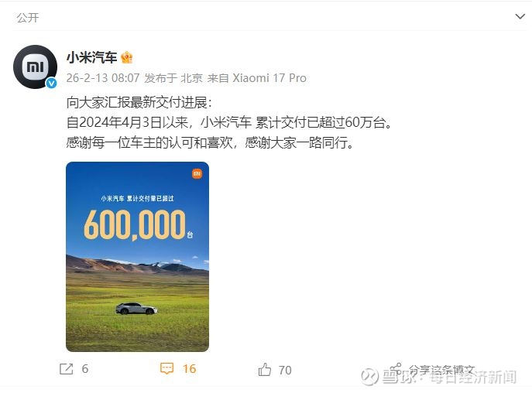This screenshot has width=532, height=393.
Task: Click the Xiaomi 17 Pro source link
Action: [269, 78]
